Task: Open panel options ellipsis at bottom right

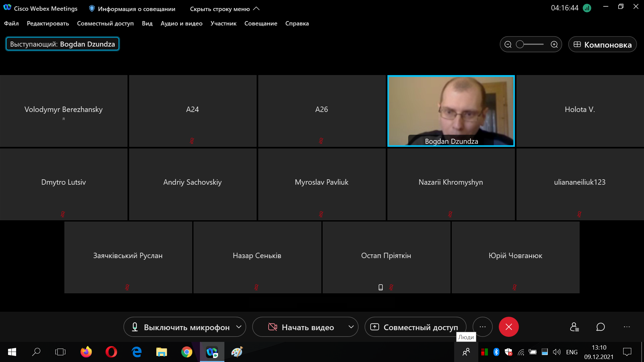Action: pos(627,327)
